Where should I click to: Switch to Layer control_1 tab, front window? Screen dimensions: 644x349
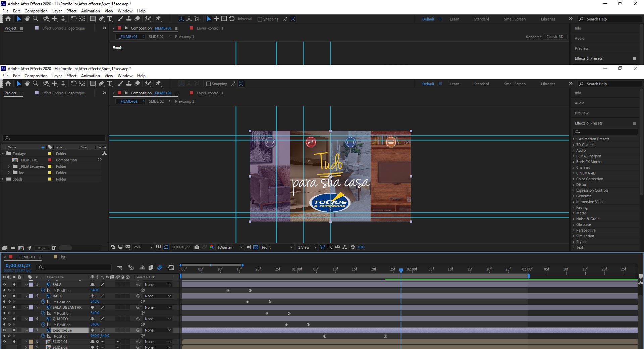click(x=210, y=93)
